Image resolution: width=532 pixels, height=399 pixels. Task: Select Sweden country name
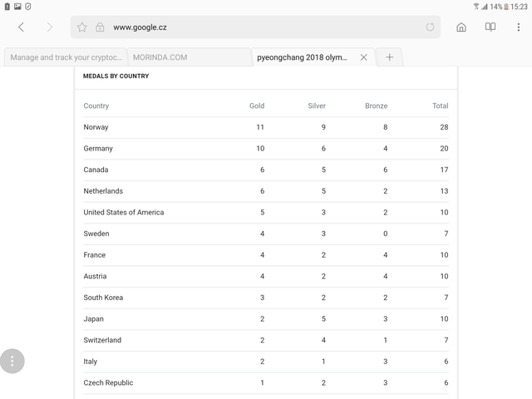pos(96,234)
